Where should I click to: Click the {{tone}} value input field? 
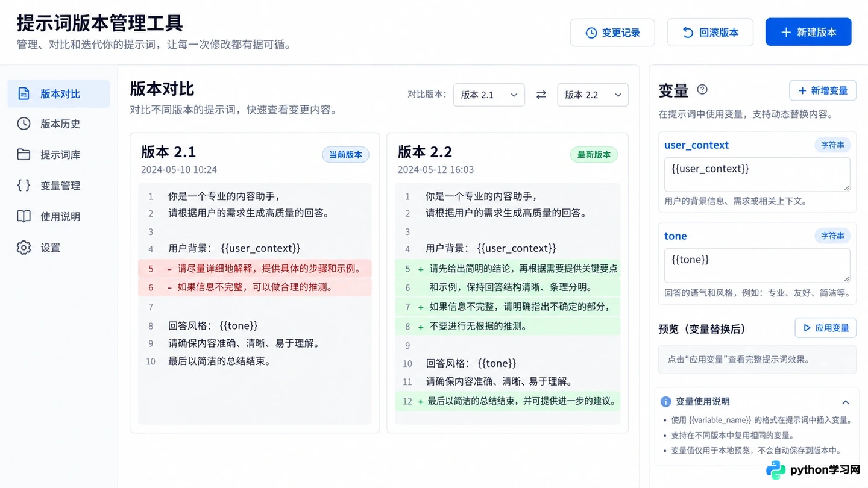click(x=757, y=266)
